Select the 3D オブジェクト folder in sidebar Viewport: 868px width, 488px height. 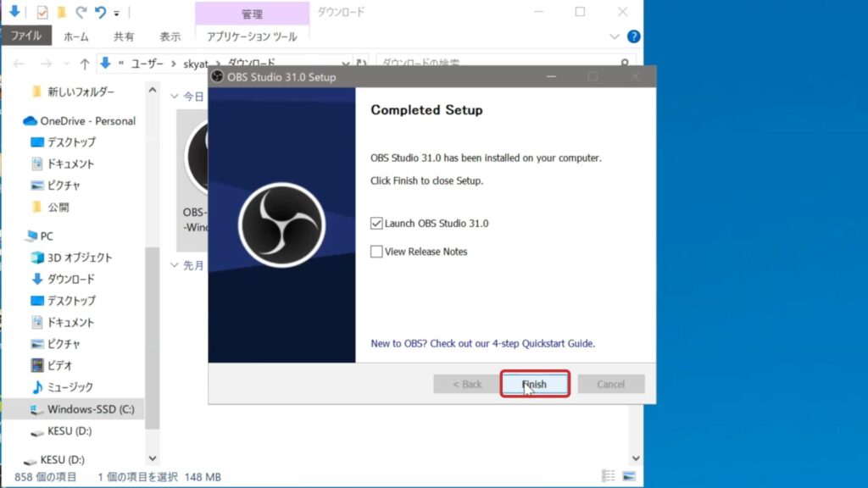pos(79,258)
